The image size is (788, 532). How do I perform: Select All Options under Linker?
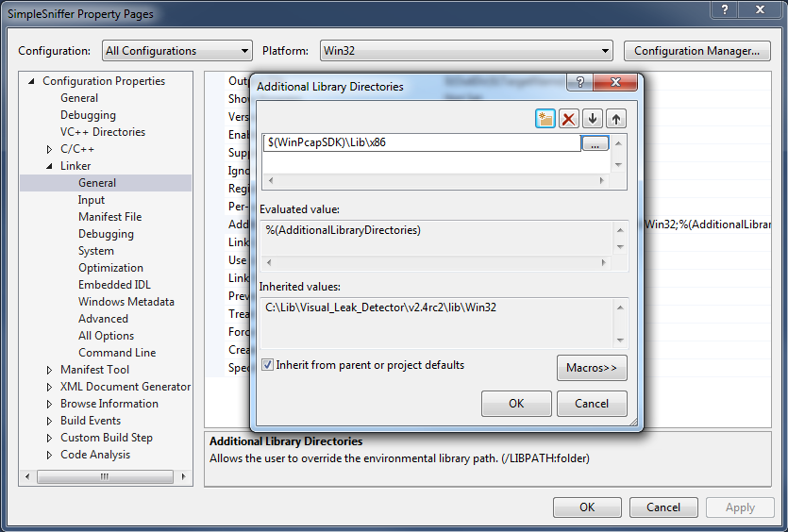click(106, 336)
